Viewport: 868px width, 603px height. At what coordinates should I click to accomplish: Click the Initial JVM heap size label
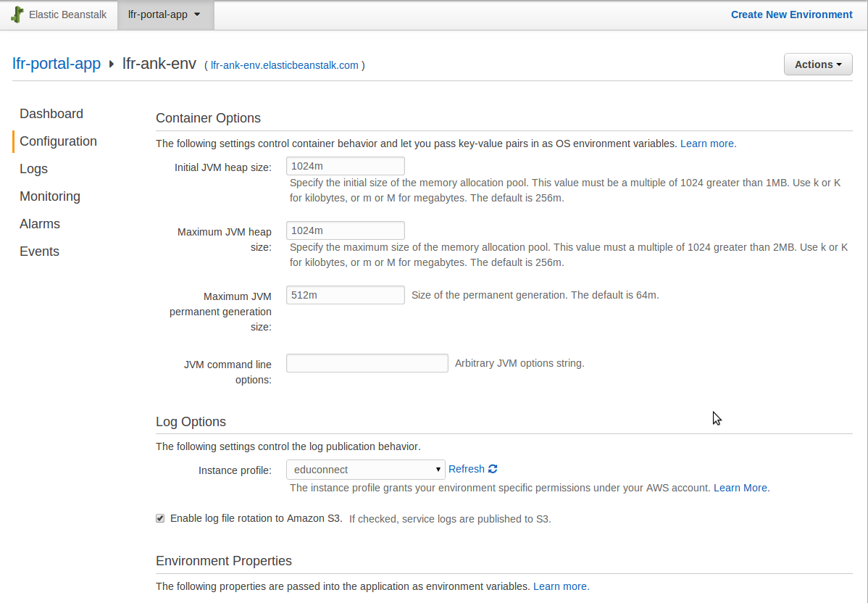223,167
